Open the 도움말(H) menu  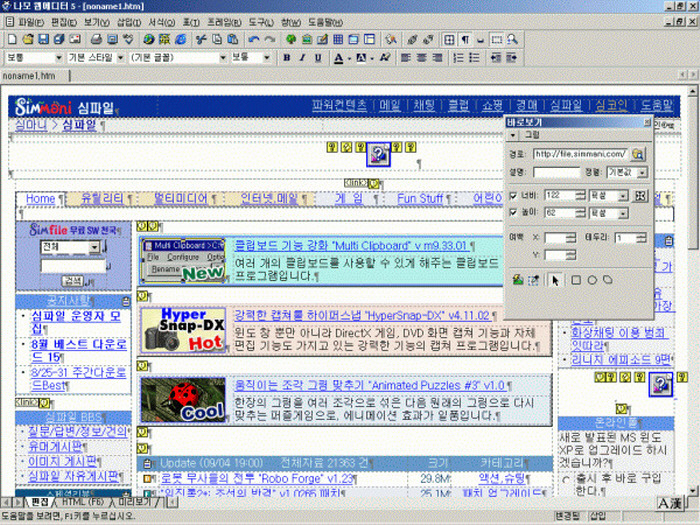point(325,22)
